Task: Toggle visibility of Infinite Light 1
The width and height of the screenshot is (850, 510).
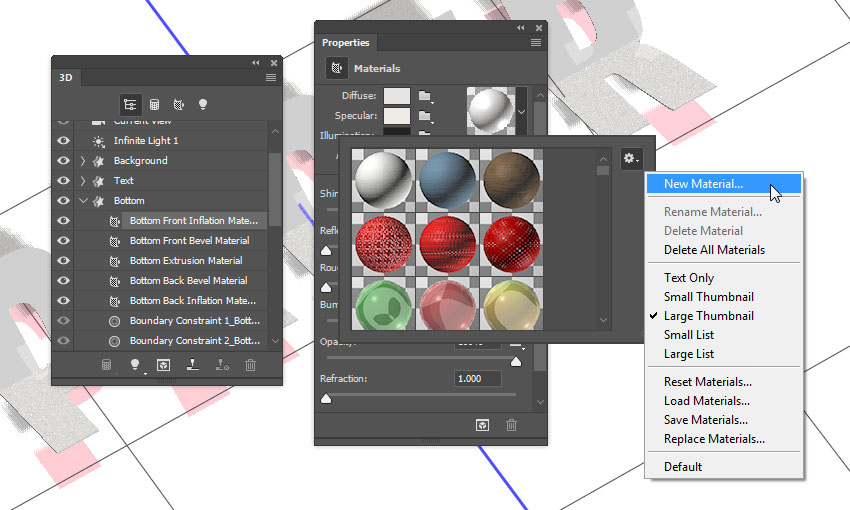Action: pyautogui.click(x=63, y=140)
